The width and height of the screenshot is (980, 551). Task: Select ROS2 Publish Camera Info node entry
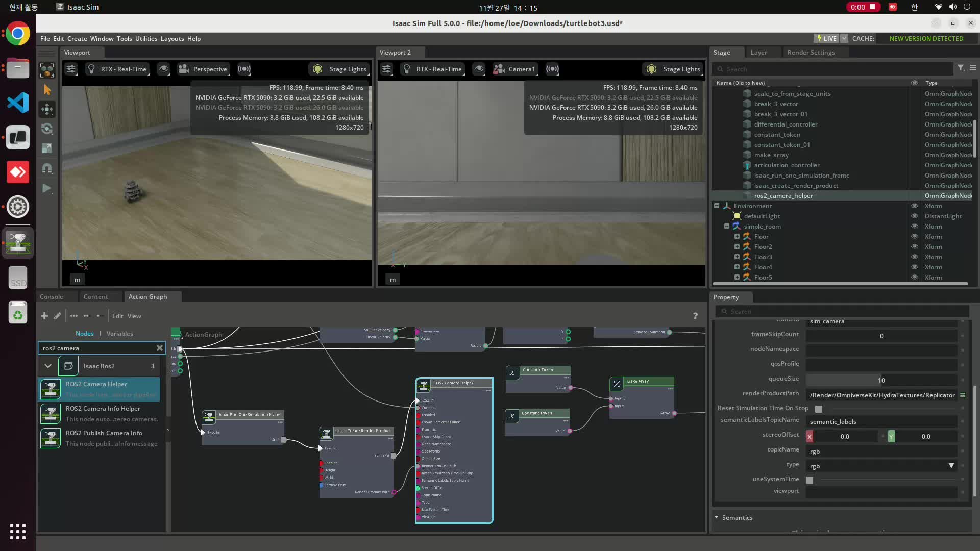[x=100, y=438]
